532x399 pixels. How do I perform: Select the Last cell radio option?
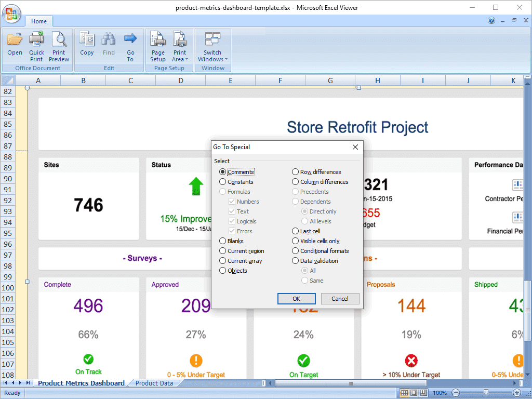(296, 231)
